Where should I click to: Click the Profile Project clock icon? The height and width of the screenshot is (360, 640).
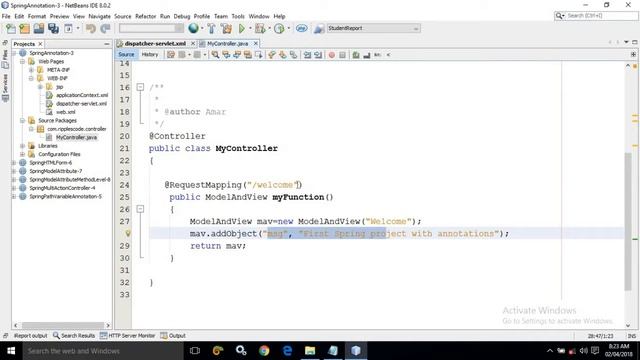coord(279,28)
